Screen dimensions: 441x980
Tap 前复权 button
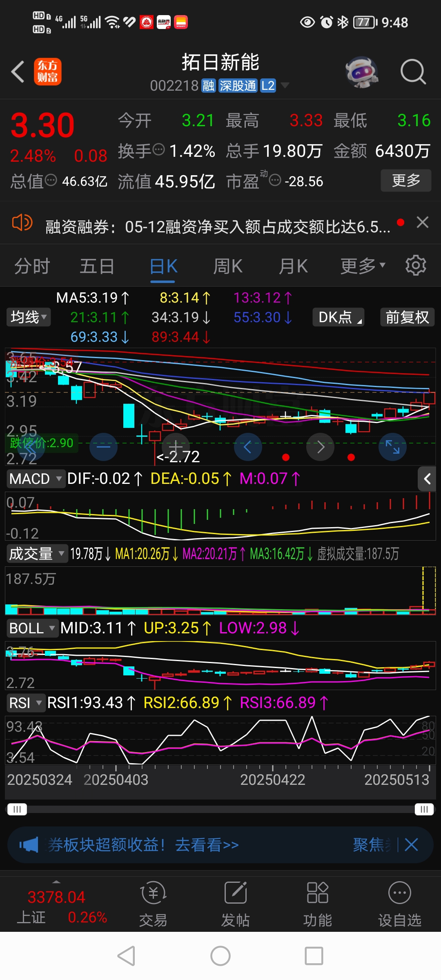click(407, 317)
